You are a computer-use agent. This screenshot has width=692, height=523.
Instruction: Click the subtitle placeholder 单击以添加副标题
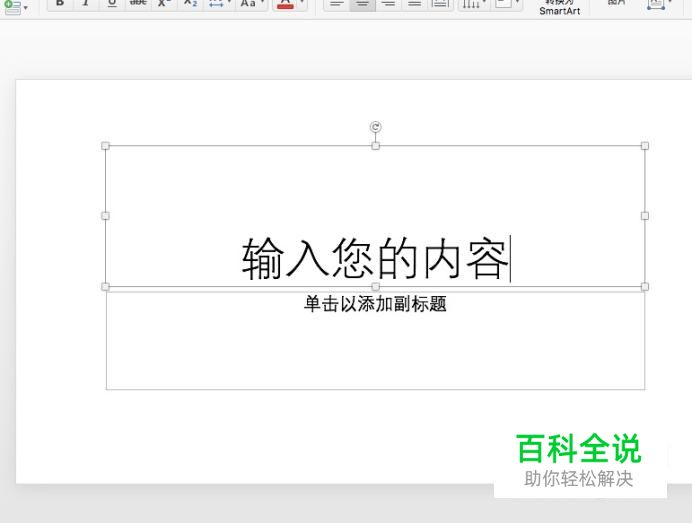pos(375,304)
